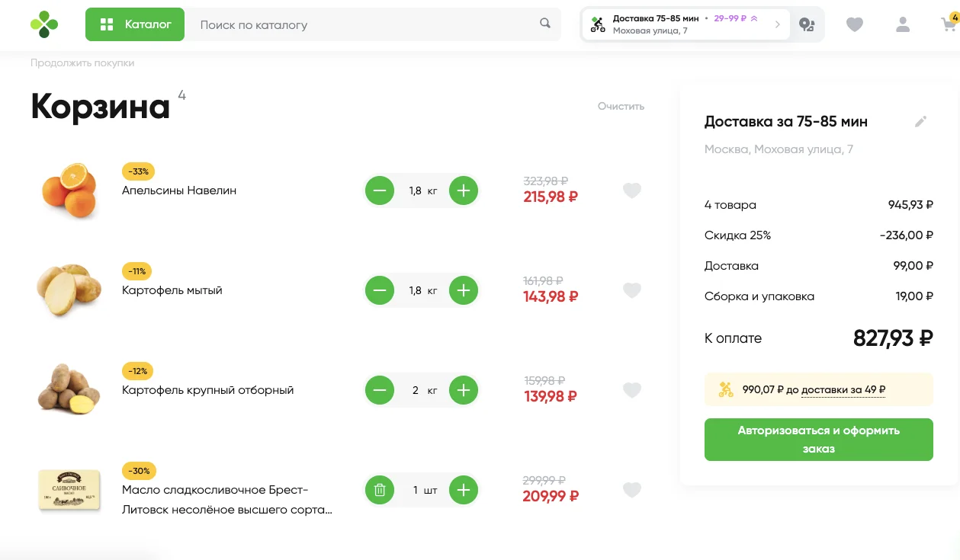
Task: Click the green clover store logo
Action: 44,24
